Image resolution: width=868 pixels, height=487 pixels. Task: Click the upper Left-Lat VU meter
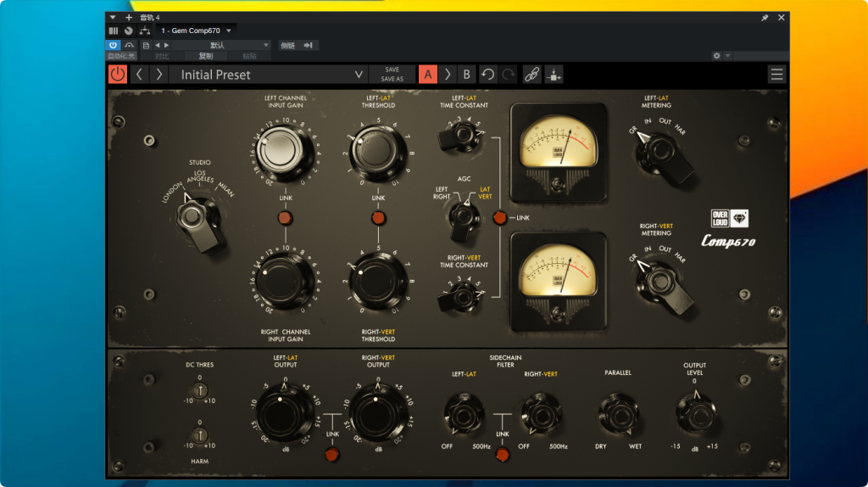(559, 152)
